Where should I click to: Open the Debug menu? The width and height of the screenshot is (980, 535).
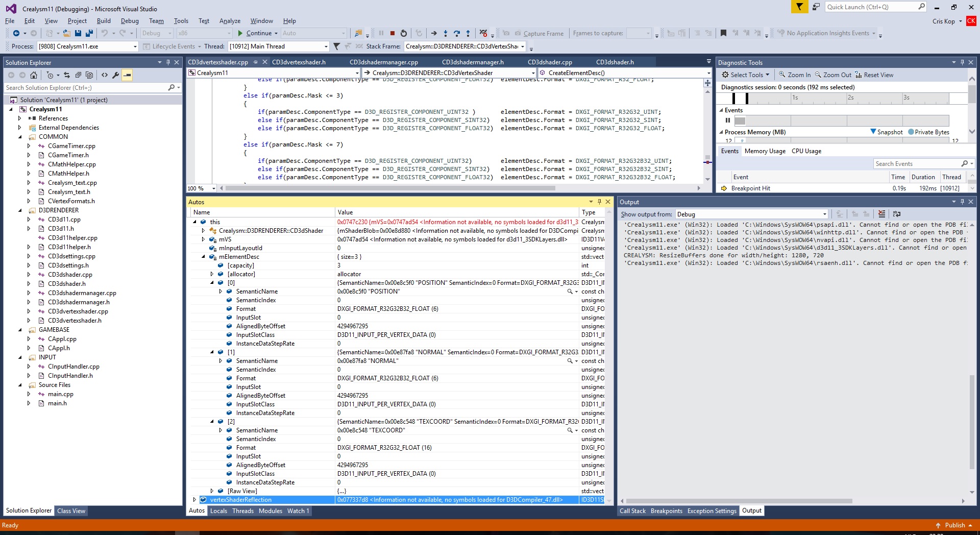(130, 21)
